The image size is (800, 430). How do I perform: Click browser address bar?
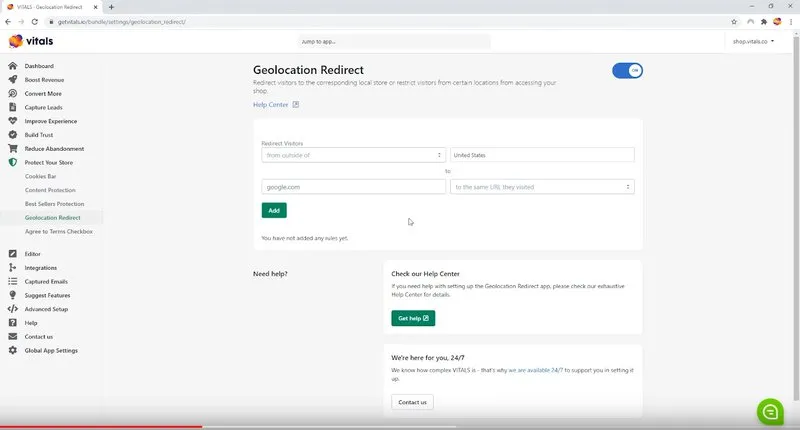click(387, 22)
